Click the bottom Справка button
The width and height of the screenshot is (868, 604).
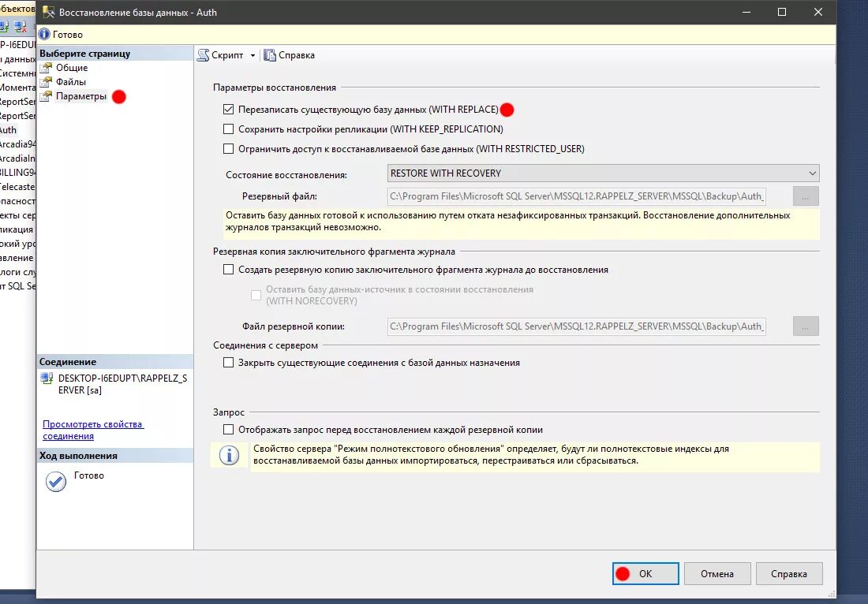(x=789, y=573)
